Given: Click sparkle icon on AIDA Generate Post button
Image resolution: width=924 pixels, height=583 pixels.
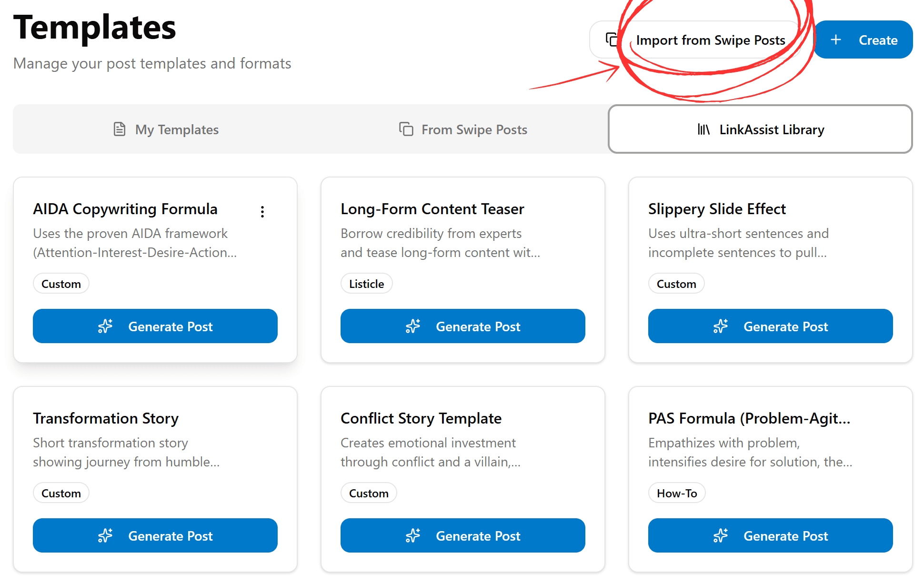Looking at the screenshot, I should coord(105,326).
